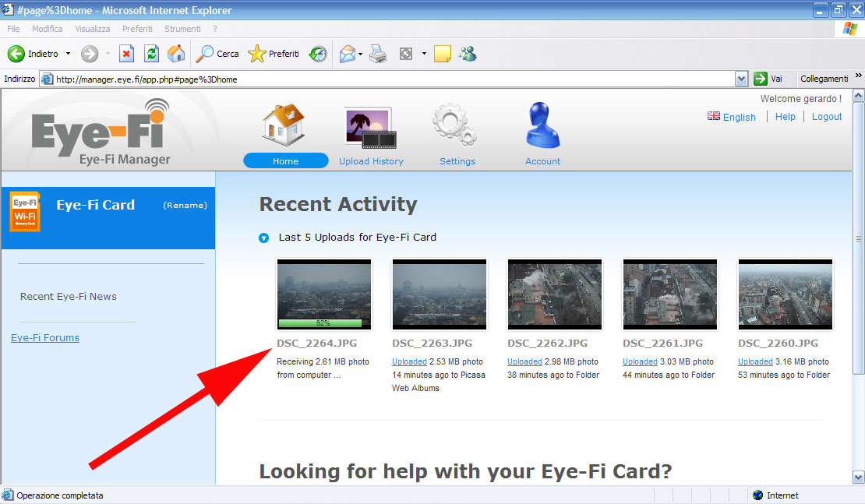Viewport: 865px width, 504px height.
Task: Collapse Last 5 Uploads blue arrow
Action: (x=263, y=238)
